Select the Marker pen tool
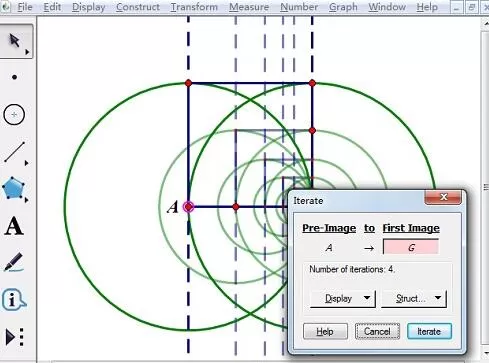The image size is (489, 363). click(14, 262)
